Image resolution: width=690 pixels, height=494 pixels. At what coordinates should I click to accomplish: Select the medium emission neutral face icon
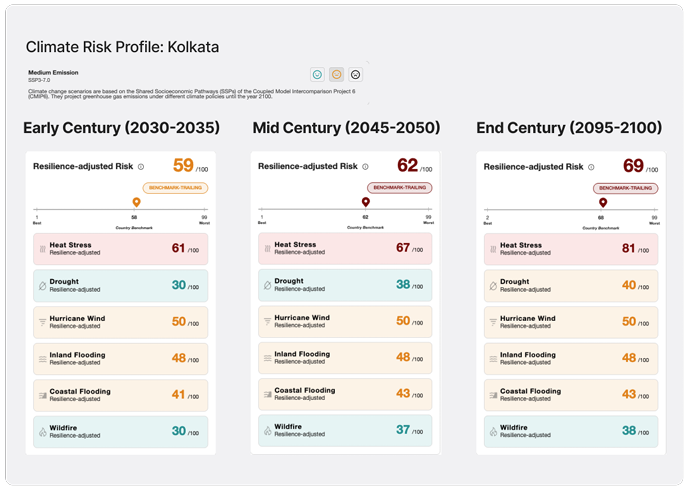click(337, 74)
